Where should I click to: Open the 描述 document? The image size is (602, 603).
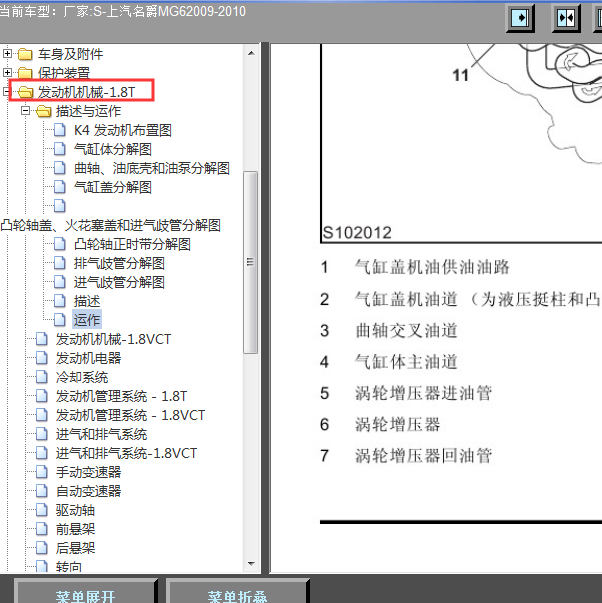pos(87,301)
